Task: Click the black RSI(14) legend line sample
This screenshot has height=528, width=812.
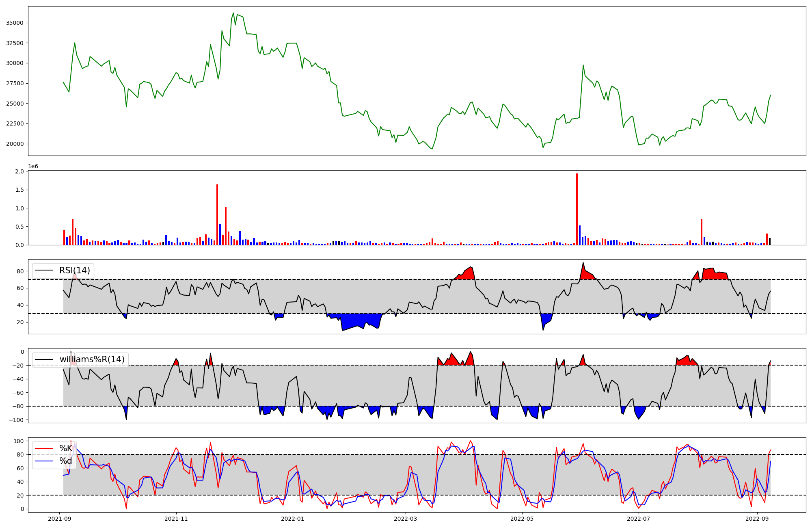Action: click(44, 270)
